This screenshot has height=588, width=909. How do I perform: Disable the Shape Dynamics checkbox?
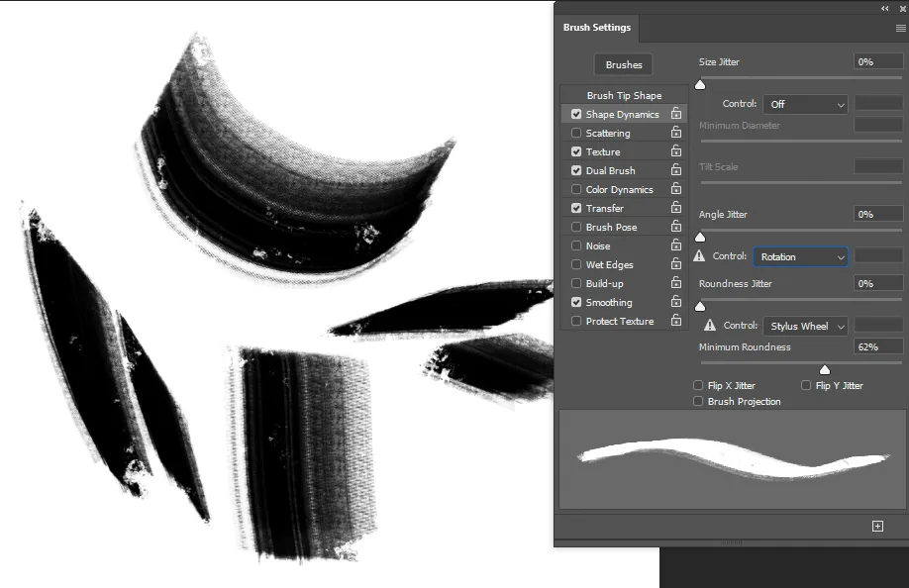coord(576,114)
